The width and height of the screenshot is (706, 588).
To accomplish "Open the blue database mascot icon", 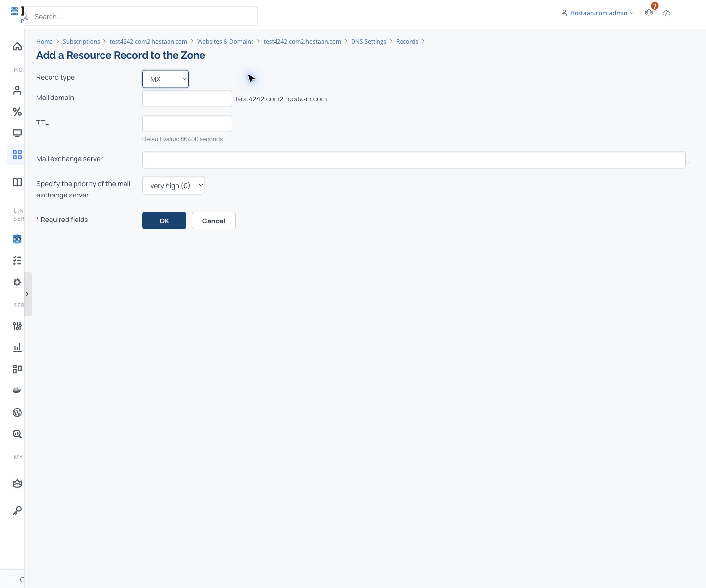I will [x=17, y=239].
